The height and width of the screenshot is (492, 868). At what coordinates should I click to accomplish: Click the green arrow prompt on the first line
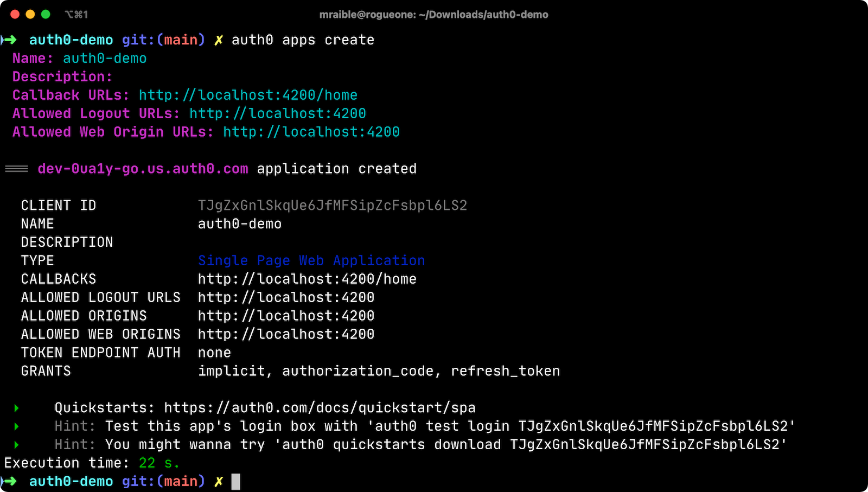10,40
